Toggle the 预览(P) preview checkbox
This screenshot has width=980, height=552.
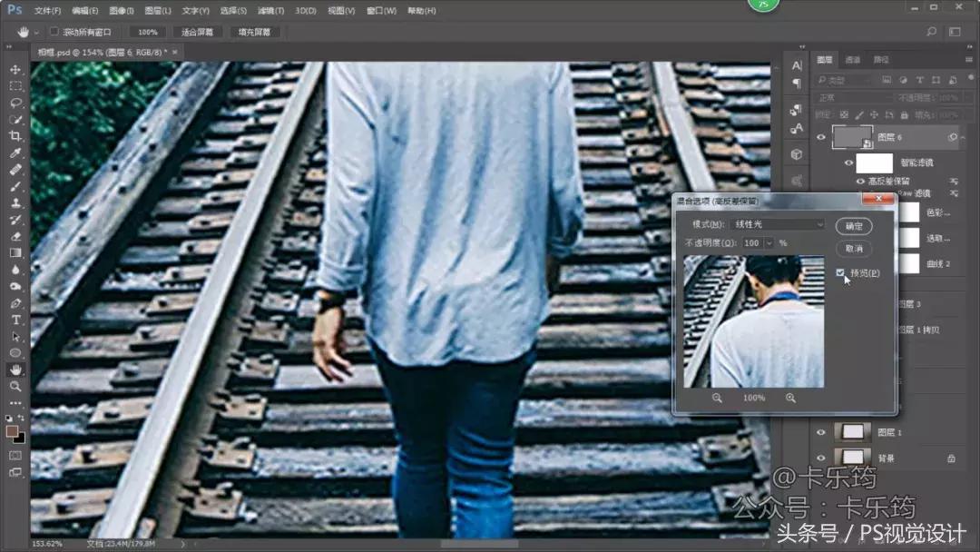[840, 272]
